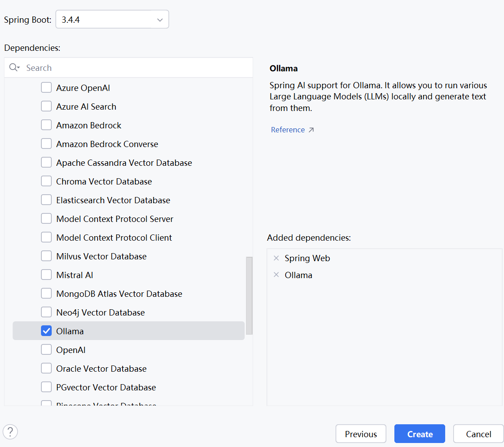The image size is (504, 447).
Task: Enable the Chroma Vector Database checkbox
Action: [x=46, y=181]
